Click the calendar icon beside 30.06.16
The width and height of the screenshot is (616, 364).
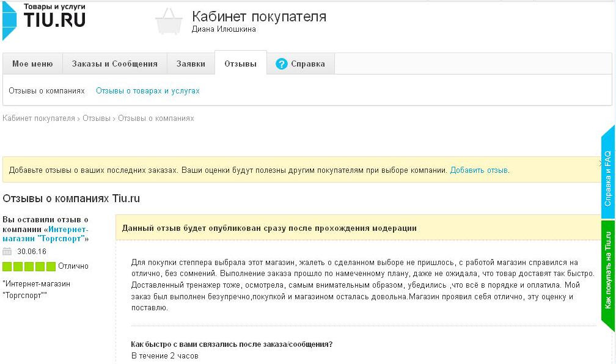[x=7, y=251]
